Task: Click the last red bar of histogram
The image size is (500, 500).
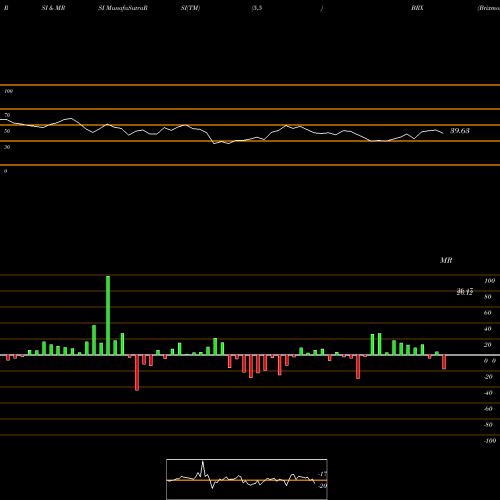Action: tap(444, 362)
